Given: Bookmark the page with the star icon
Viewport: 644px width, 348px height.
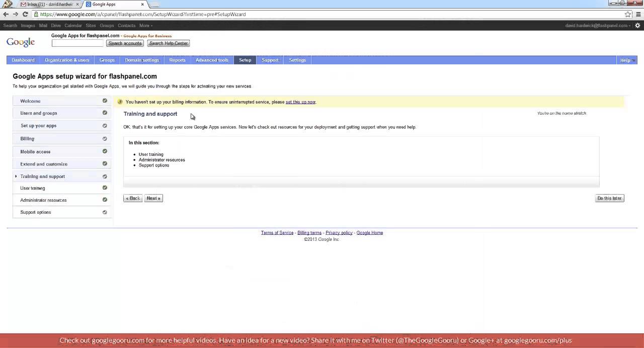Looking at the screenshot, I should click(628, 14).
